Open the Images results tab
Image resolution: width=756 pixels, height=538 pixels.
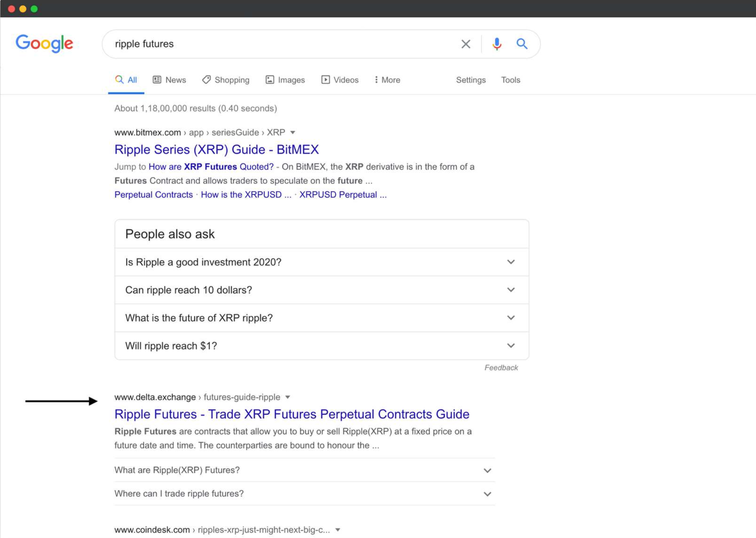(285, 80)
